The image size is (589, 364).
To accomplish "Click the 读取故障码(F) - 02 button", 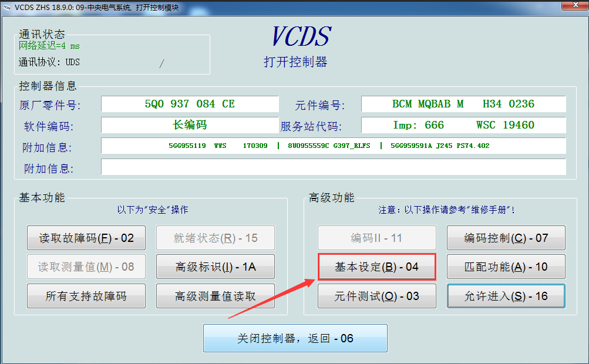I will point(86,238).
